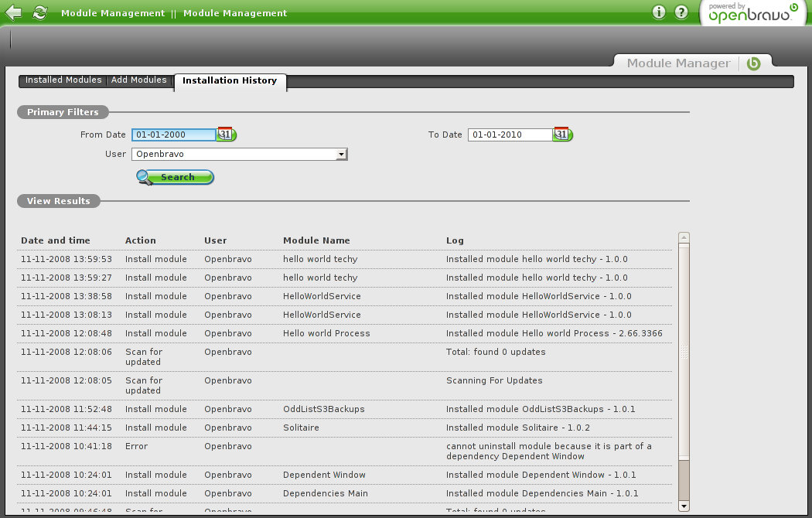This screenshot has height=518, width=812.
Task: Click the green circular Module Manager icon
Action: pyautogui.click(x=753, y=63)
